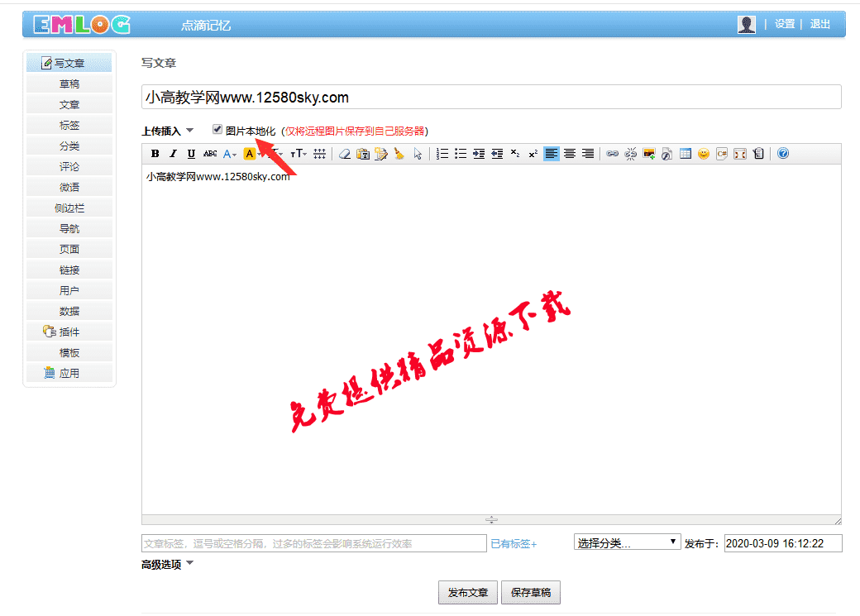
Task: Enable 图片本地化 option
Action: (x=217, y=129)
